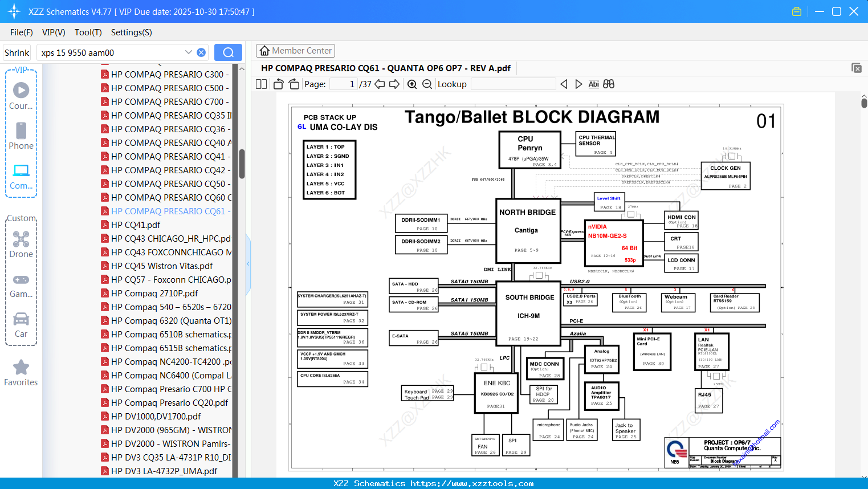Zoom in on the schematic
Image resolution: width=868 pixels, height=489 pixels.
412,84
